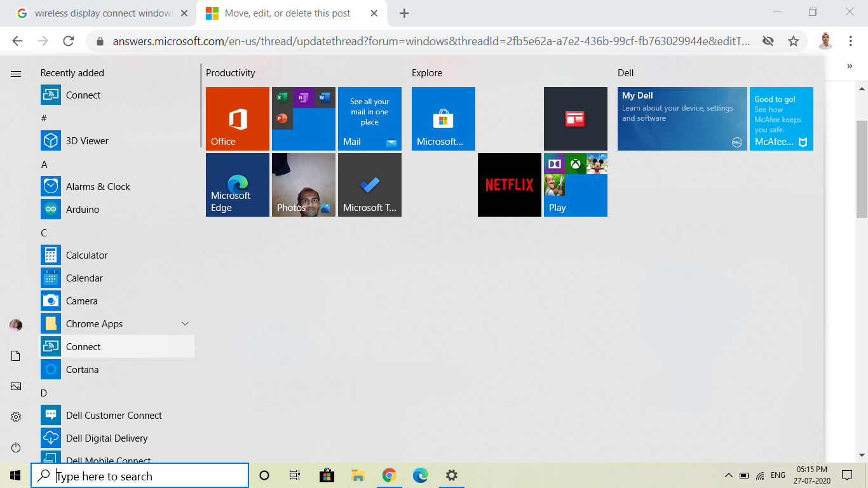Screen dimensions: 868x488
Task: Open Cortana circle on the taskbar
Action: coord(264,475)
